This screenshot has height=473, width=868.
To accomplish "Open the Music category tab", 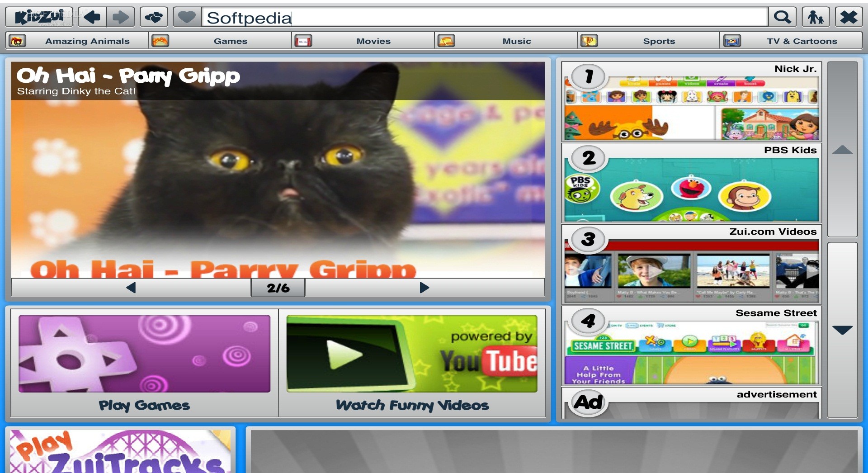I will point(506,41).
